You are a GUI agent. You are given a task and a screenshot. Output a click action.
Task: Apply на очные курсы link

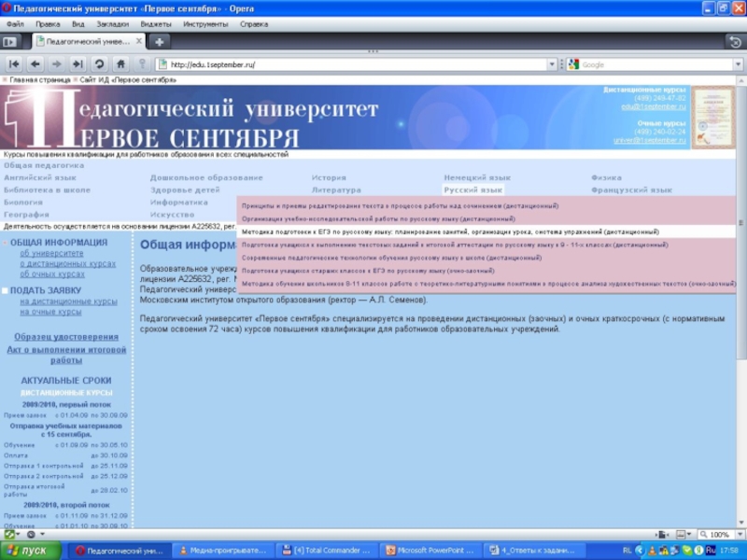click(50, 312)
